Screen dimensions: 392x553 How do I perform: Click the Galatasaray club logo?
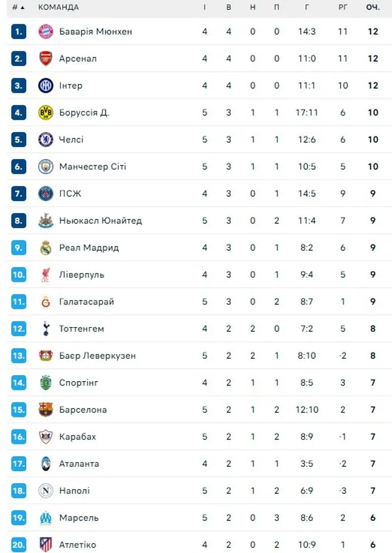coord(45,302)
